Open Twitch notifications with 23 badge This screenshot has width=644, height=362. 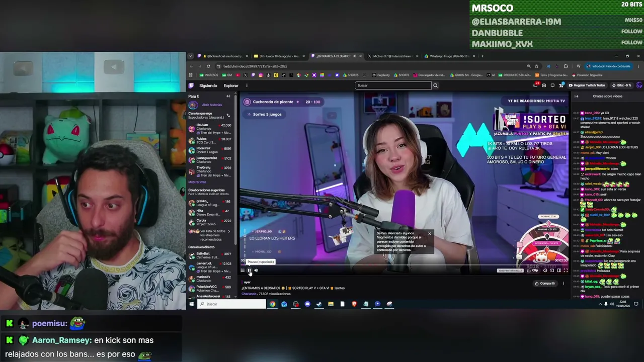(536, 85)
